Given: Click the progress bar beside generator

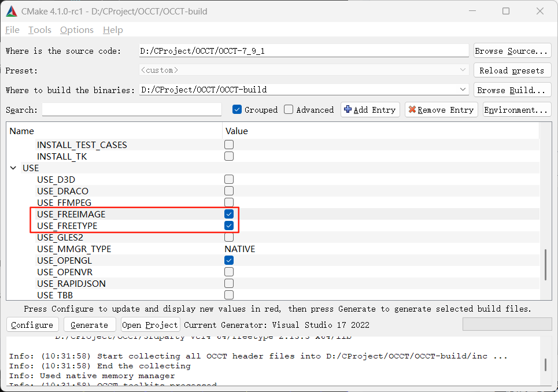Looking at the screenshot, I should pos(507,324).
